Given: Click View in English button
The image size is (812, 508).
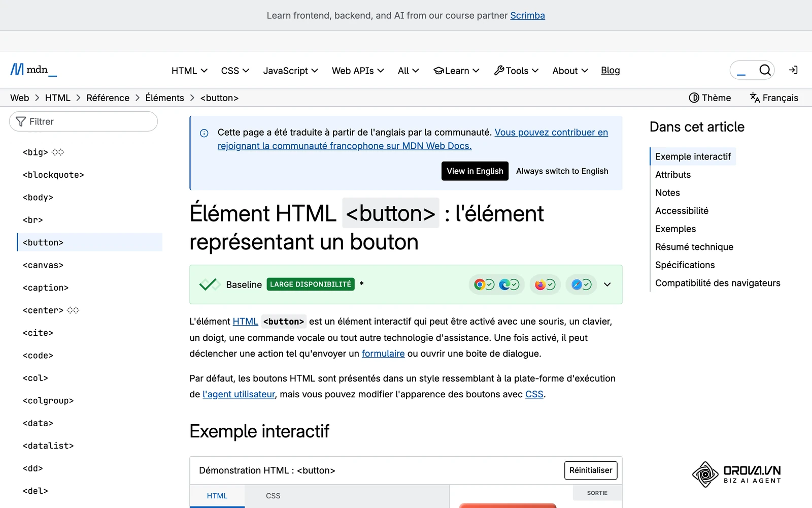Looking at the screenshot, I should pyautogui.click(x=475, y=171).
